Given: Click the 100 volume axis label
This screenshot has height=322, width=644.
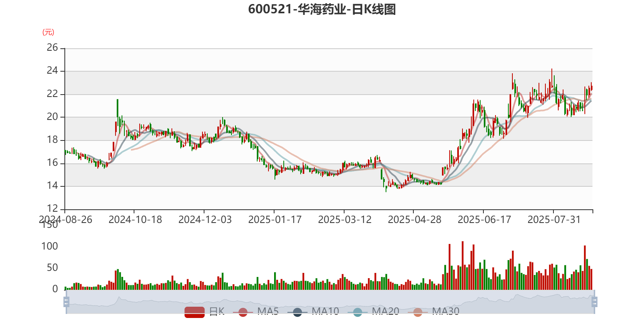Looking at the screenshot, I should (50, 246).
